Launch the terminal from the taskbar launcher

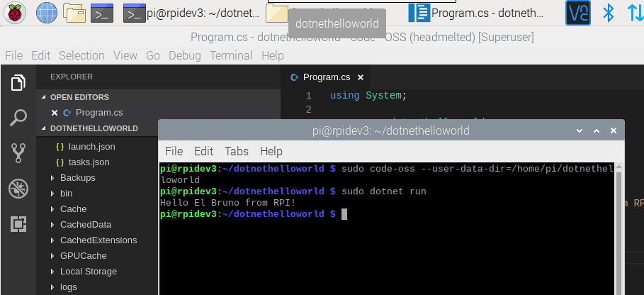coord(102,13)
